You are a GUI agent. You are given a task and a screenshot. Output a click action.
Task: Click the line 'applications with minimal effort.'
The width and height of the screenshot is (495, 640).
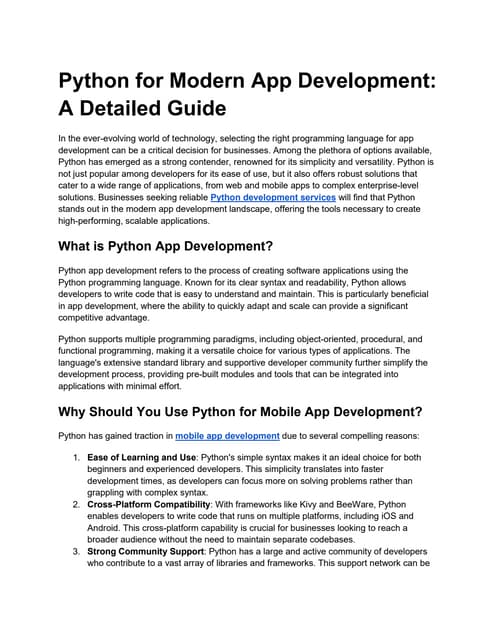click(120, 386)
